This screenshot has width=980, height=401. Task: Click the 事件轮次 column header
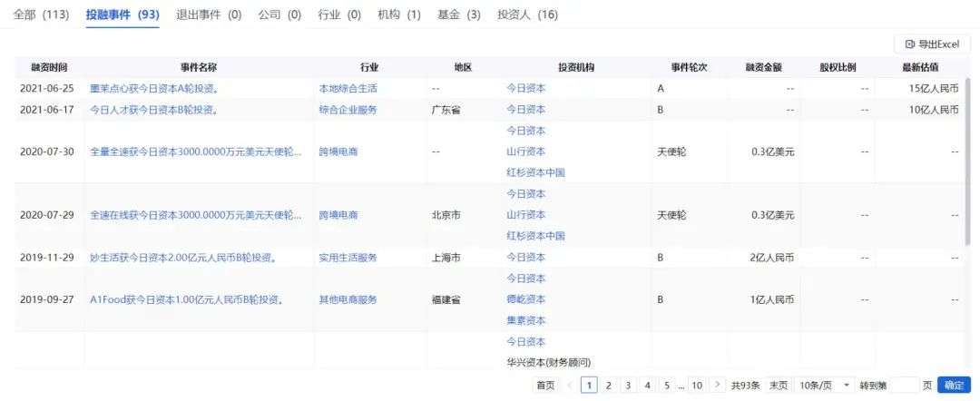pyautogui.click(x=689, y=67)
